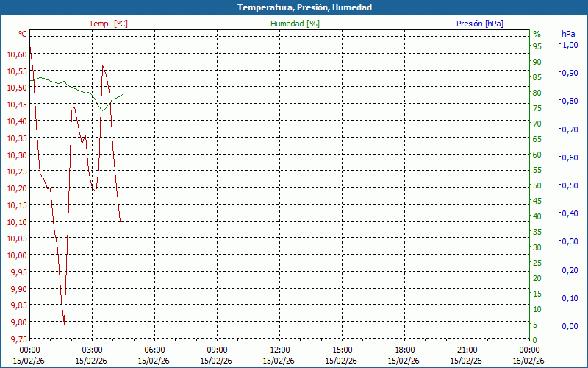Click the 10,60 temperature axis value
The image size is (588, 368).
(x=16, y=54)
